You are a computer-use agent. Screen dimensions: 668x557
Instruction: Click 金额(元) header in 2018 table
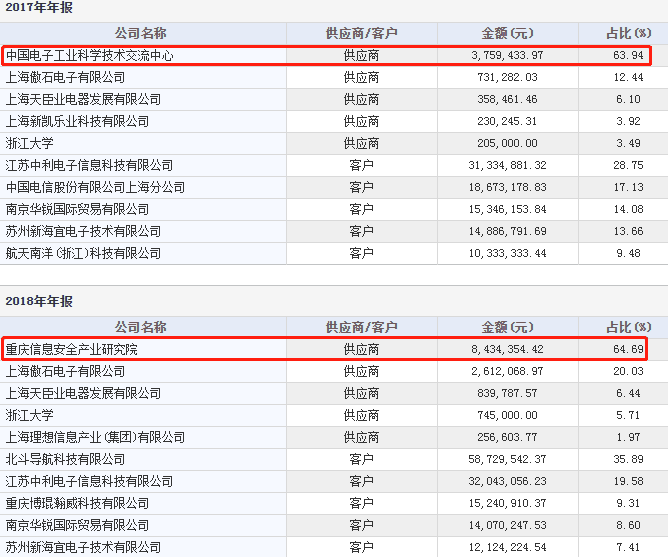tap(508, 327)
